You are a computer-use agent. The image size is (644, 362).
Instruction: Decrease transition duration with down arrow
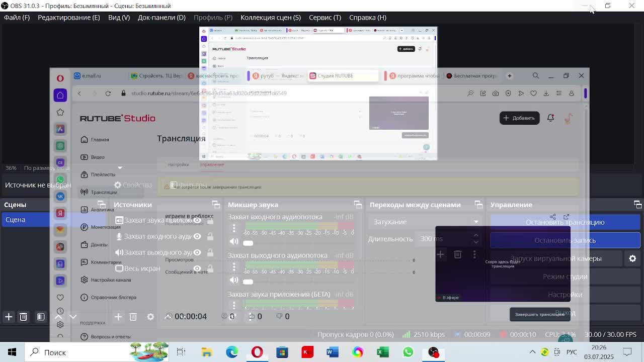click(x=476, y=242)
